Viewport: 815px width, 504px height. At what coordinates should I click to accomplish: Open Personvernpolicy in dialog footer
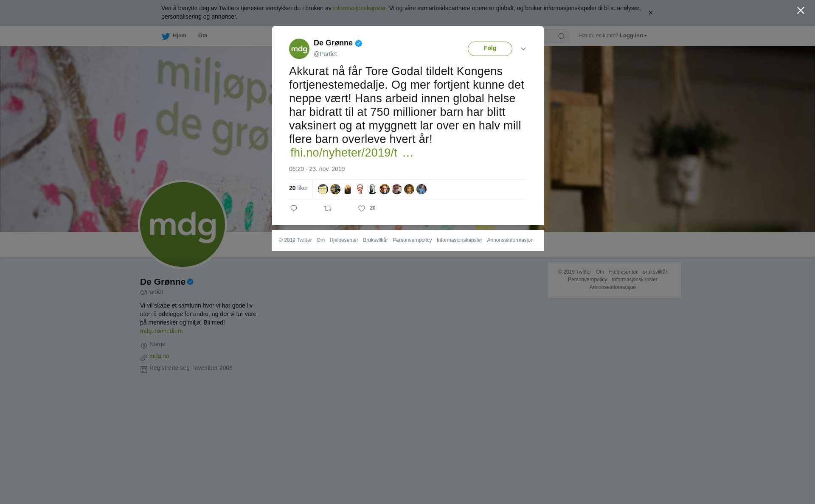click(x=412, y=240)
